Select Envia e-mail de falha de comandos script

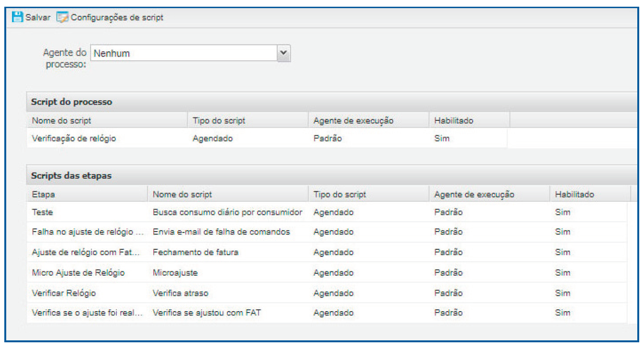click(x=221, y=232)
